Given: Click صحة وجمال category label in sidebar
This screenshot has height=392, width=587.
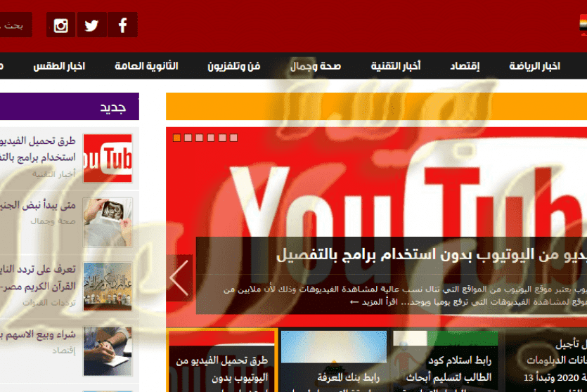Looking at the screenshot, I should [x=53, y=221].
